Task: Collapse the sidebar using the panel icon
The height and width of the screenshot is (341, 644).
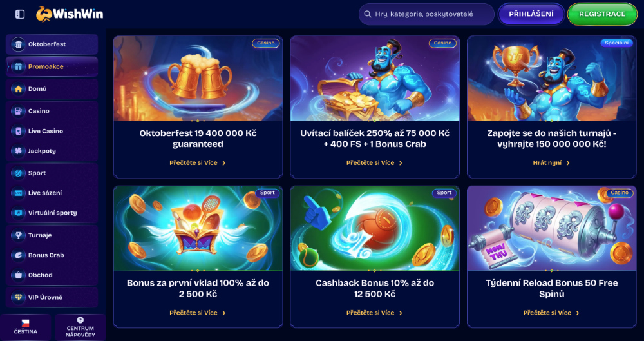Action: point(20,14)
